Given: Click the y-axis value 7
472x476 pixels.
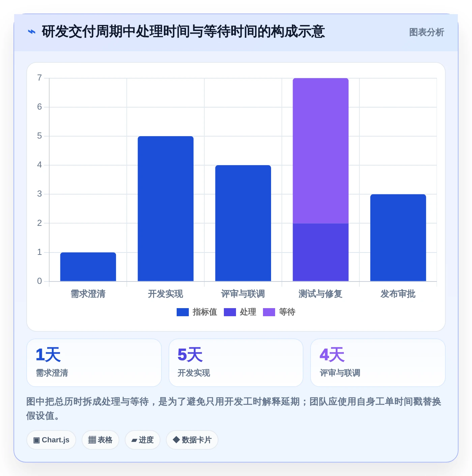Looking at the screenshot, I should point(39,78).
